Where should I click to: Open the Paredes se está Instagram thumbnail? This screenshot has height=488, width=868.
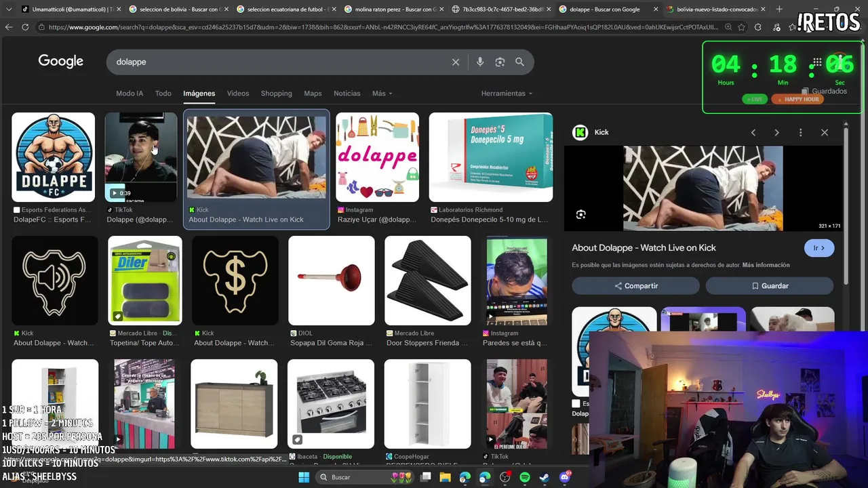pos(516,281)
